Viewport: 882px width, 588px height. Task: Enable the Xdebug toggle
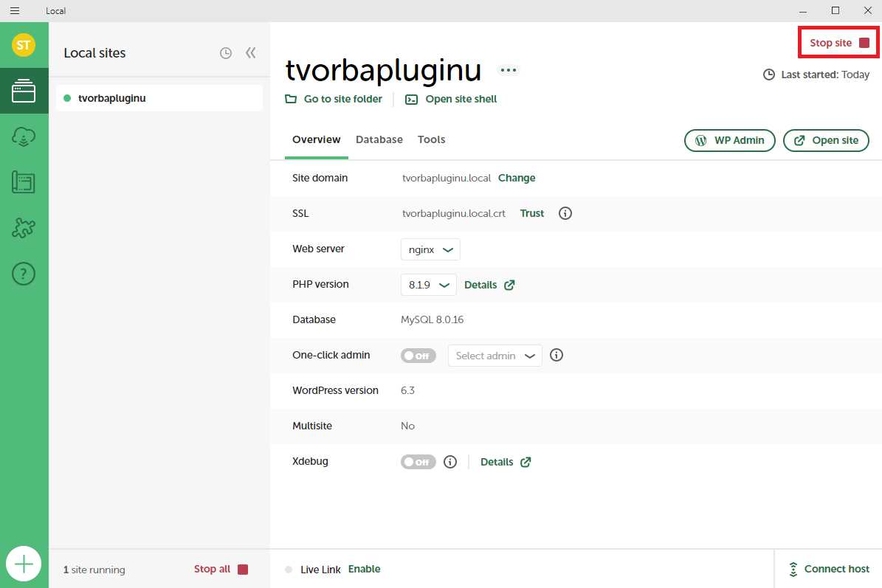(x=418, y=461)
